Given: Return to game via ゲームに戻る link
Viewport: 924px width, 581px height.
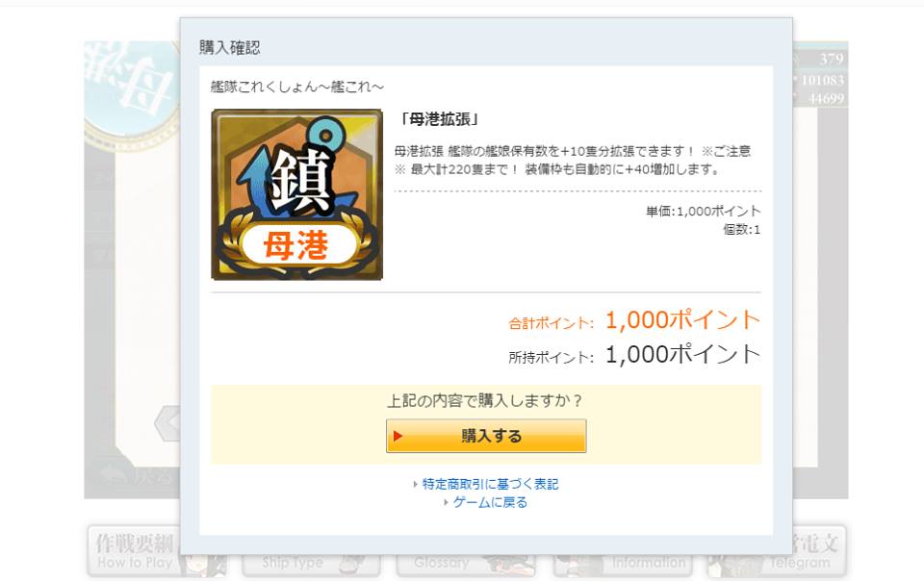Looking at the screenshot, I should pyautogui.click(x=490, y=502).
